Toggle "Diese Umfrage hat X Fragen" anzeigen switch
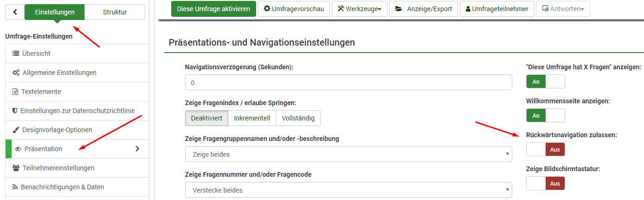644x200 pixels. 545,81
